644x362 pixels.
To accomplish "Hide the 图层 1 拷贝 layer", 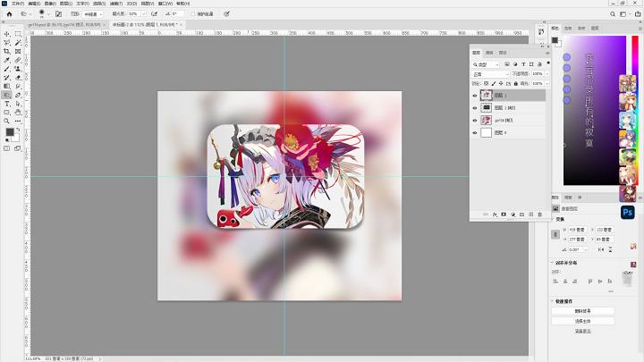I will (475, 107).
